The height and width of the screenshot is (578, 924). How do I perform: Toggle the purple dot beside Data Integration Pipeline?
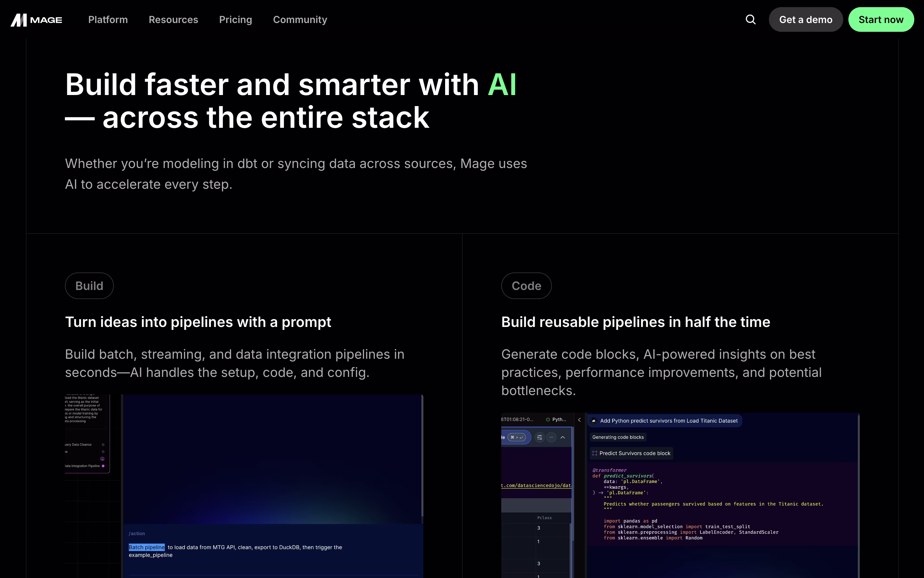(103, 466)
